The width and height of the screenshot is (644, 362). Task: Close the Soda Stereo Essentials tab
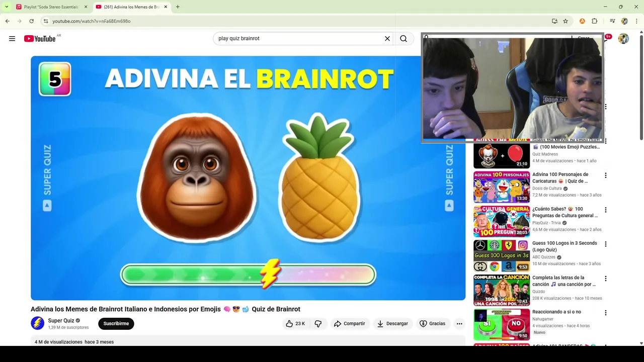point(86,7)
